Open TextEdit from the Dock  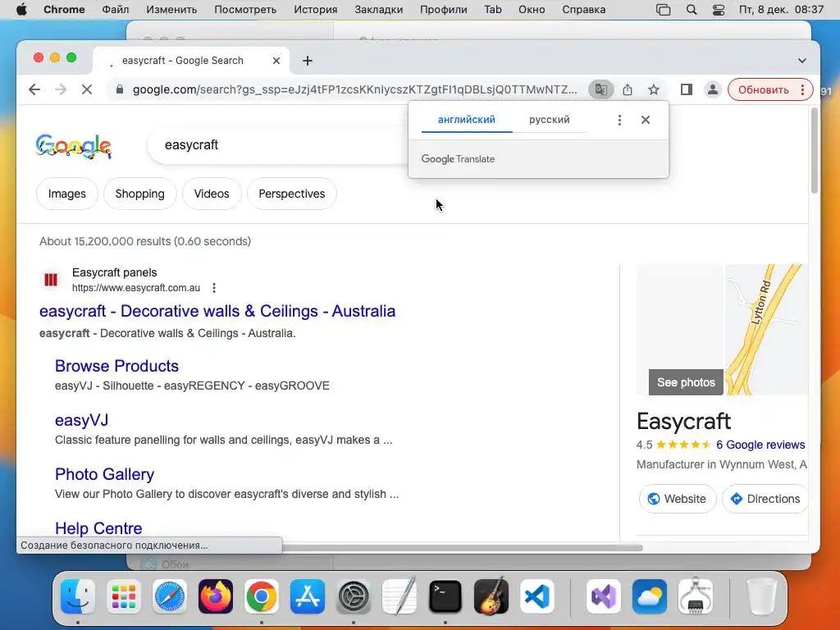click(x=399, y=596)
